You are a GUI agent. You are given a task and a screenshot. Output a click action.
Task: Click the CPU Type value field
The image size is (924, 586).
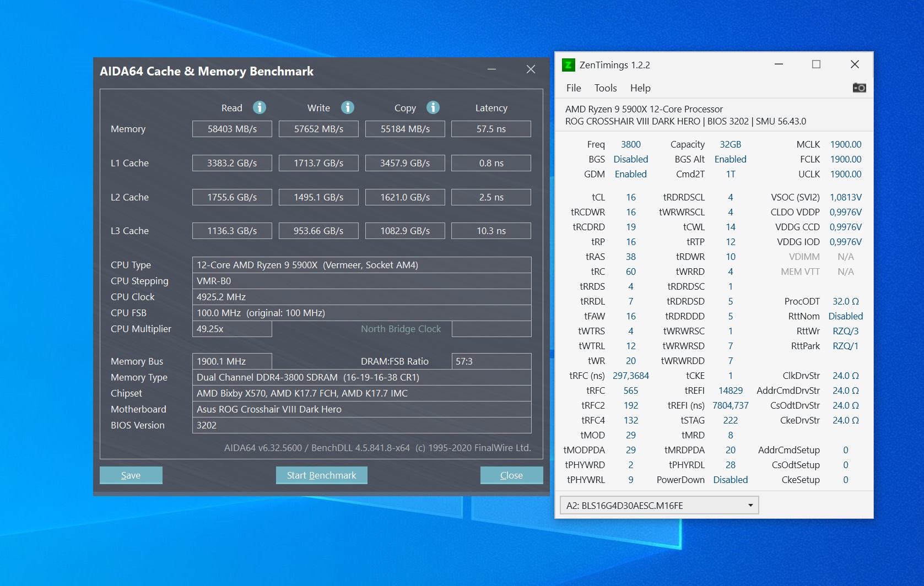[361, 265]
